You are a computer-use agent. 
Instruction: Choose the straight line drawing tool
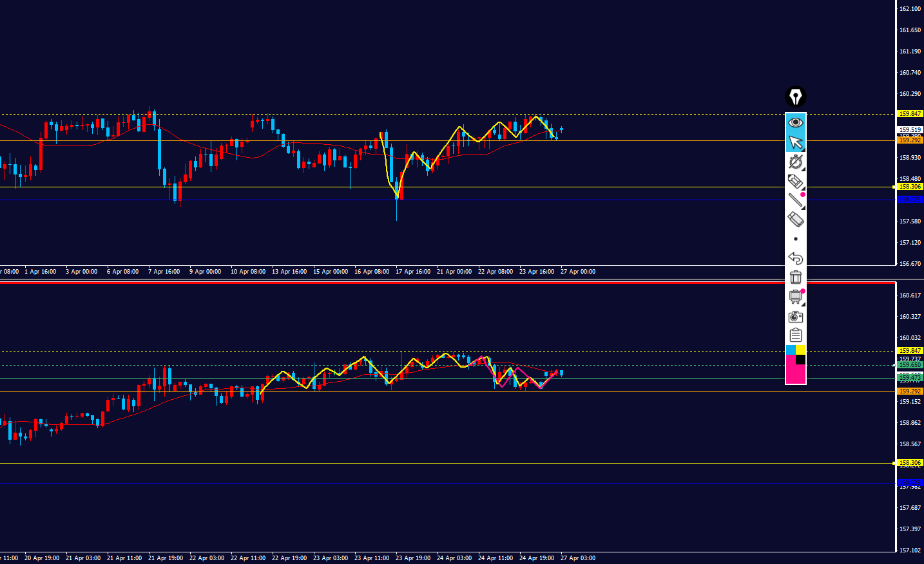795,200
